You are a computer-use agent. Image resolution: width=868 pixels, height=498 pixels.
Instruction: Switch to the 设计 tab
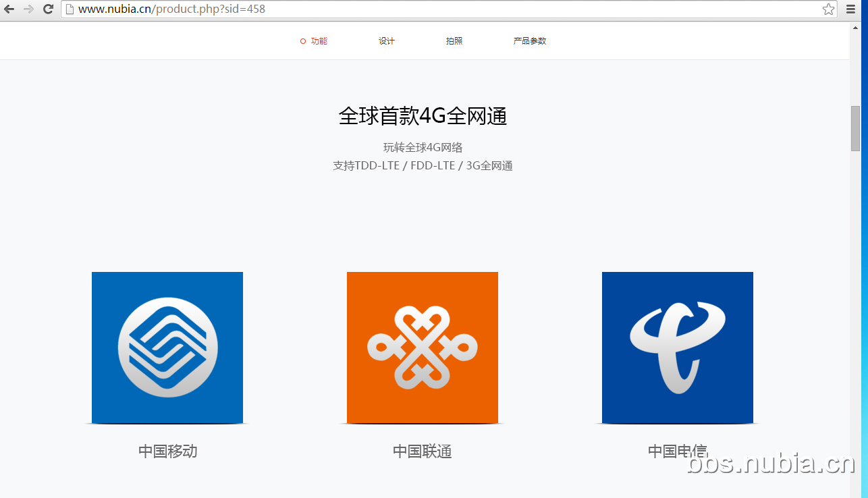click(387, 41)
